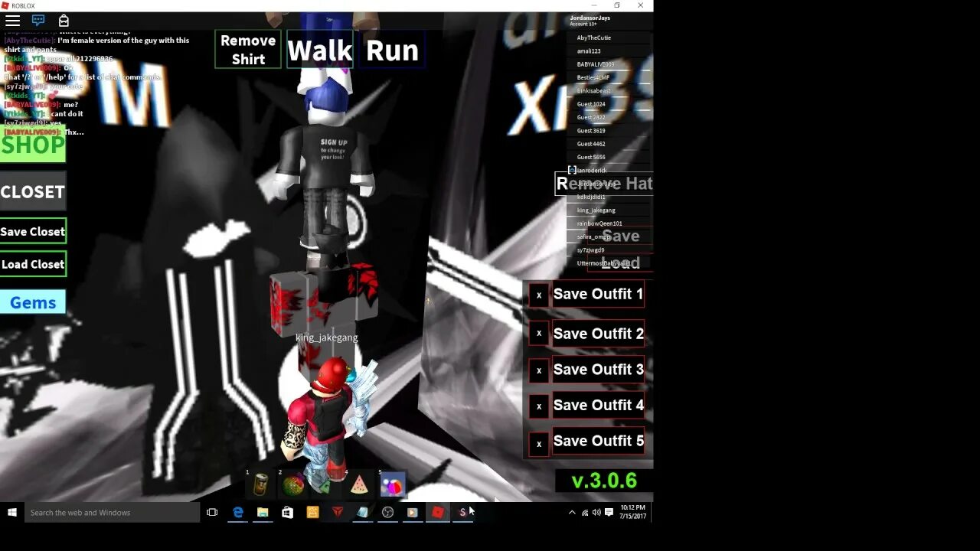This screenshot has height=551, width=980.
Task: Delete saved Outfit 4 with x button
Action: tap(539, 406)
